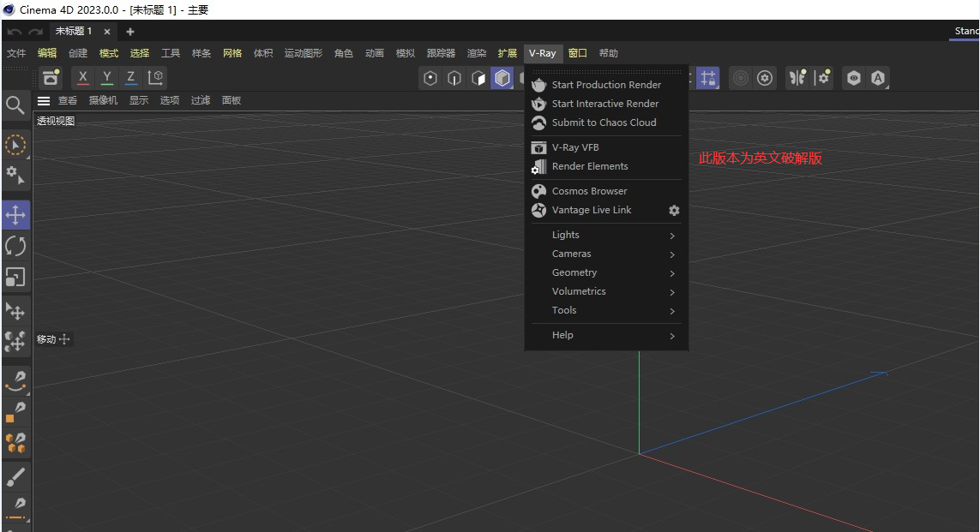This screenshot has width=980, height=532.
Task: Click Submit to Chaos Cloud
Action: [605, 123]
